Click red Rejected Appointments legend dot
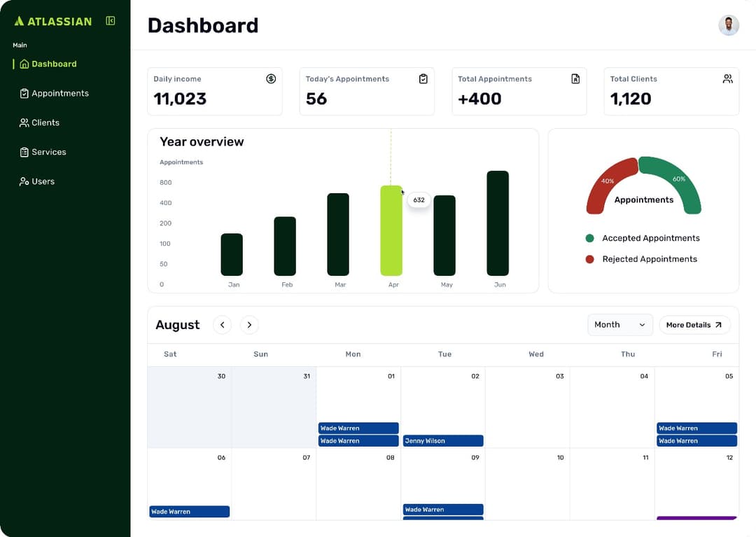The image size is (756, 537). point(589,259)
